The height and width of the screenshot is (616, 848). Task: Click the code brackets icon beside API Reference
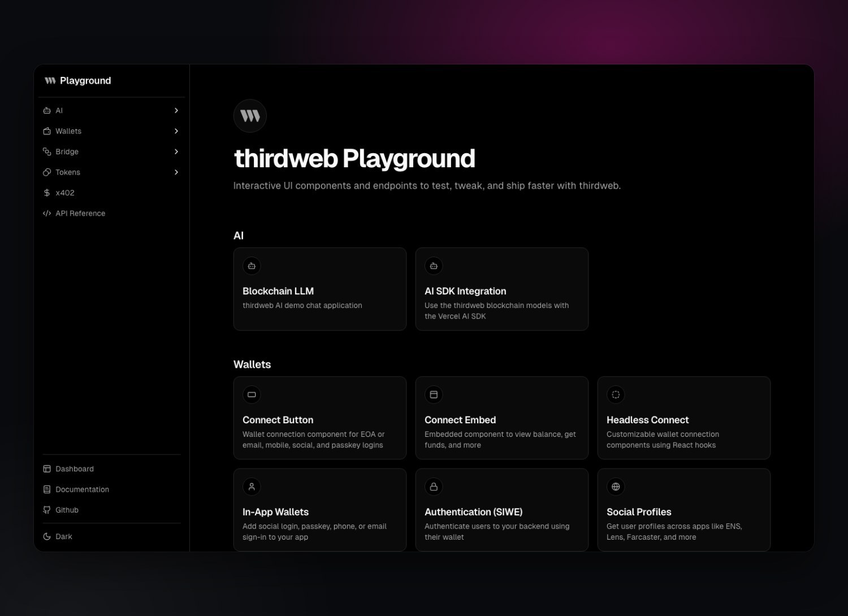(47, 213)
